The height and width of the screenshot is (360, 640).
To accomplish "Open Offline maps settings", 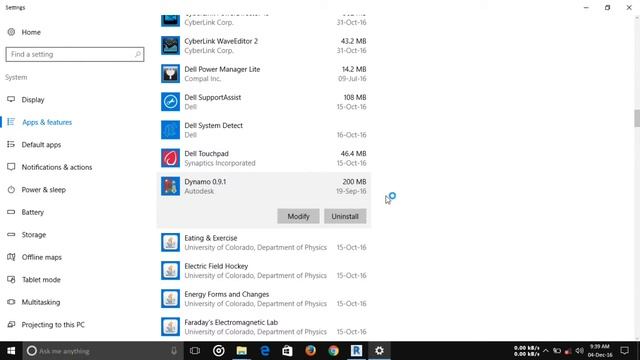I will (42, 257).
